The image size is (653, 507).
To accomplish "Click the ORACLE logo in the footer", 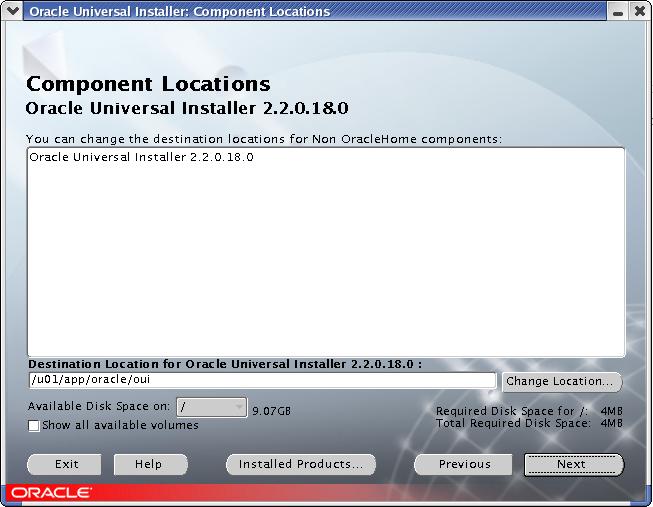I will point(52,493).
